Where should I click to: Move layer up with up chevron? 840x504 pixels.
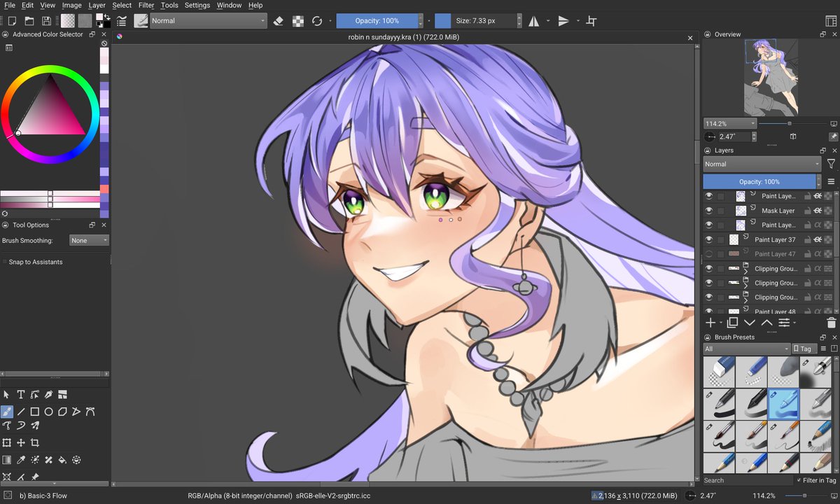(x=767, y=323)
